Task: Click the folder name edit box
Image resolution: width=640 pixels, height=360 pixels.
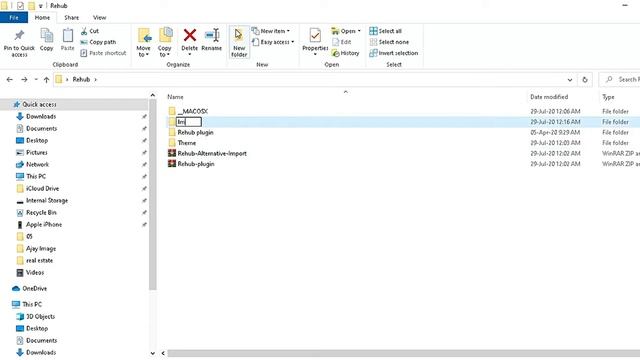Action: tap(189, 122)
